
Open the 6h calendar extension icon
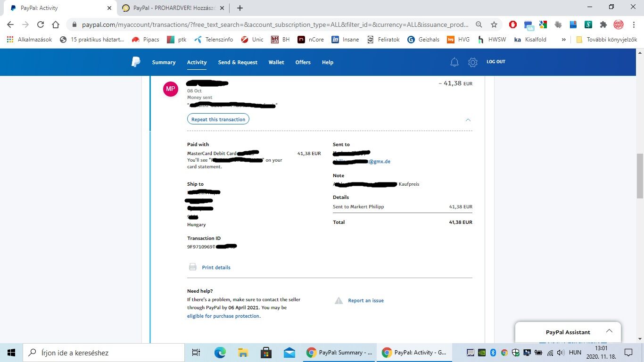[528, 25]
